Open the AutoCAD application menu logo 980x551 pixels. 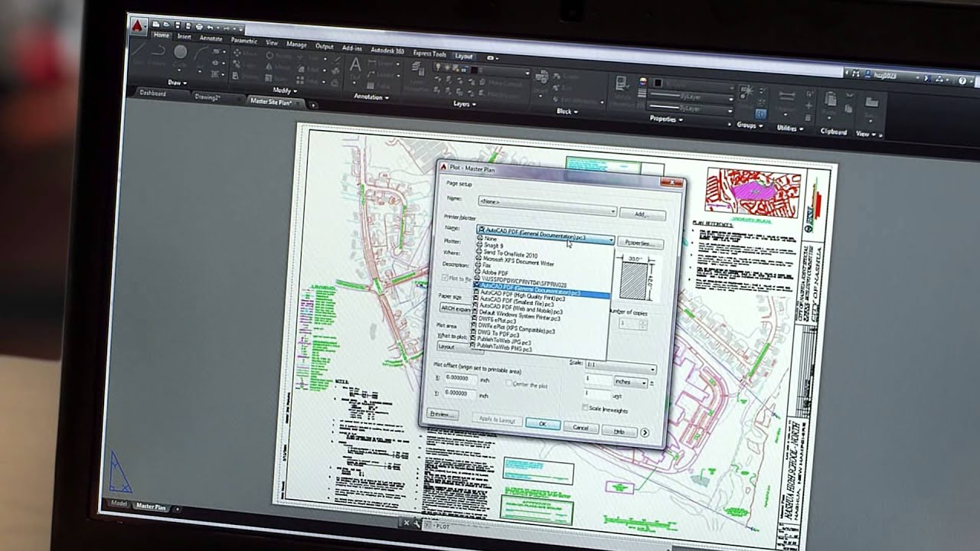(x=138, y=28)
